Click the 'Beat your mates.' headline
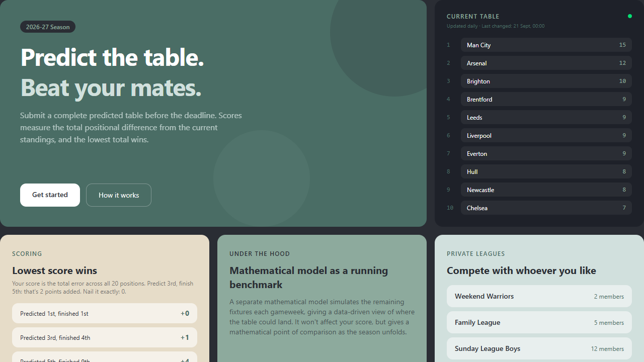Viewport: 644px width, 362px height. (111, 87)
